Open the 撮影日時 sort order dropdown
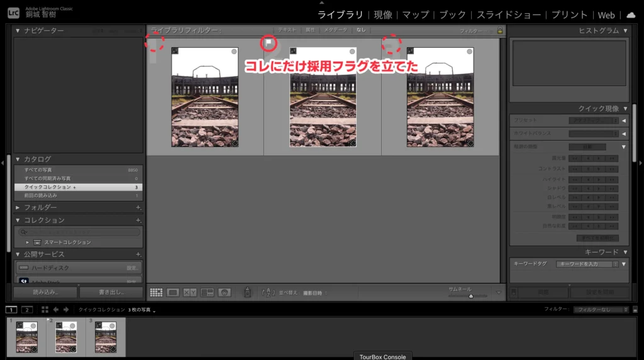The height and width of the screenshot is (360, 644). coord(315,293)
